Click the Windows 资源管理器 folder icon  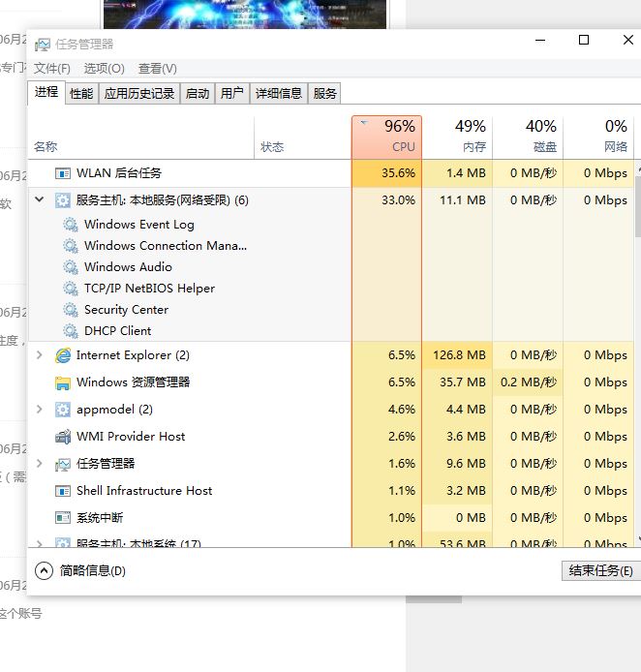tap(63, 382)
